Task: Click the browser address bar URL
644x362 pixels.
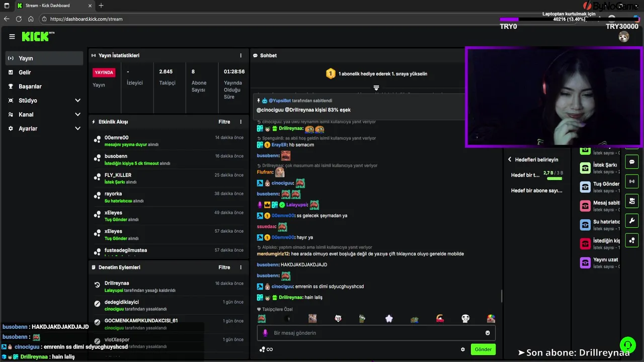Action: [86, 19]
